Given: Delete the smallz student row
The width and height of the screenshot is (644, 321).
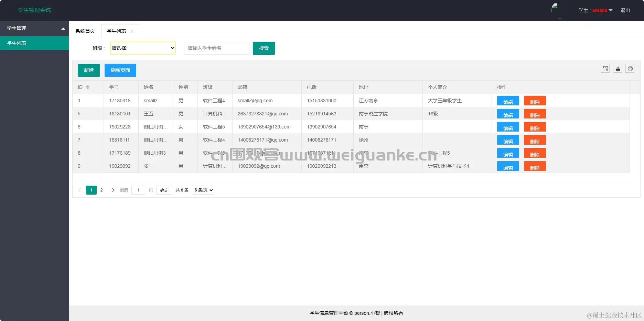Looking at the screenshot, I should coord(535,101).
